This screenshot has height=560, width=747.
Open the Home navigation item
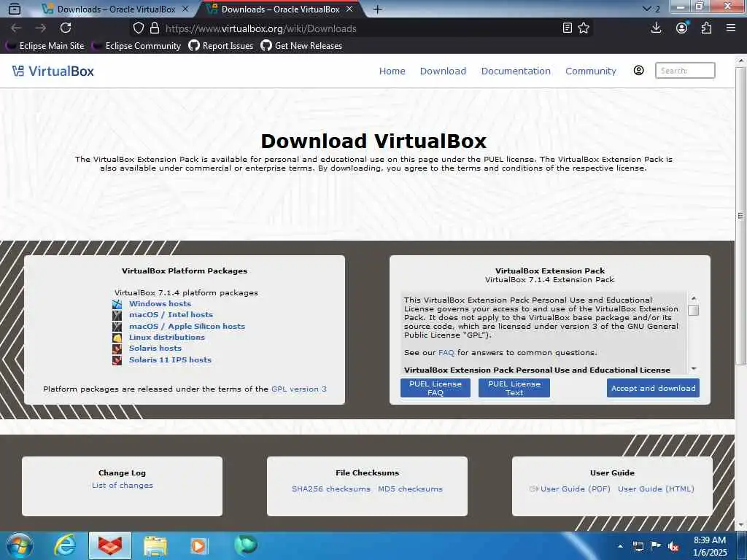pyautogui.click(x=392, y=71)
